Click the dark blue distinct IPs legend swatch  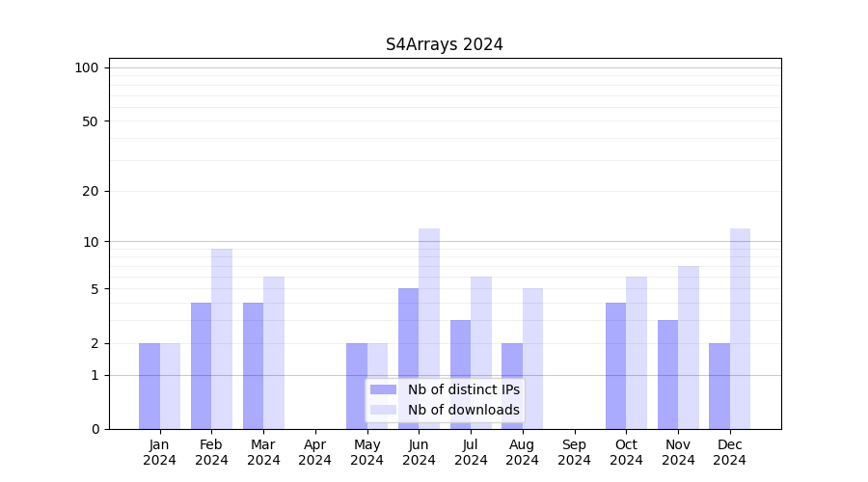pyautogui.click(x=383, y=389)
